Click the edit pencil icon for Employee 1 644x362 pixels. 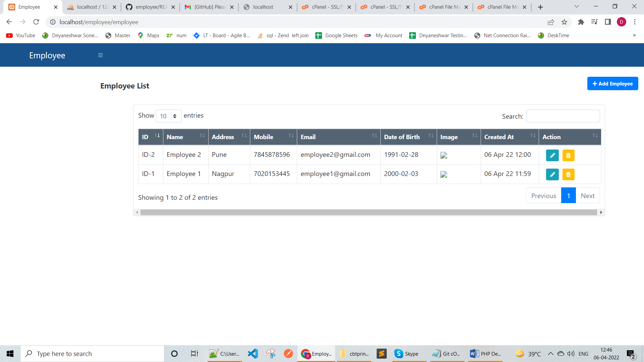coord(552,174)
